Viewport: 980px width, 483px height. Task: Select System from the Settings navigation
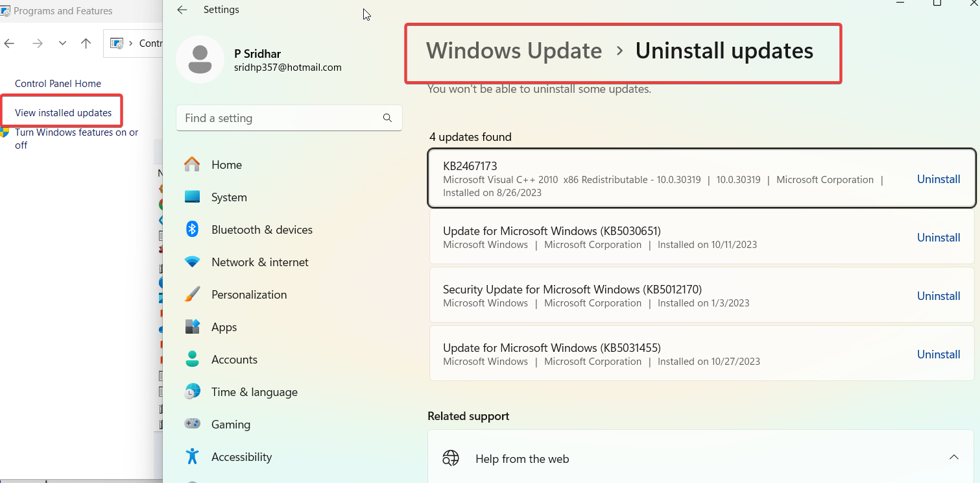click(229, 197)
